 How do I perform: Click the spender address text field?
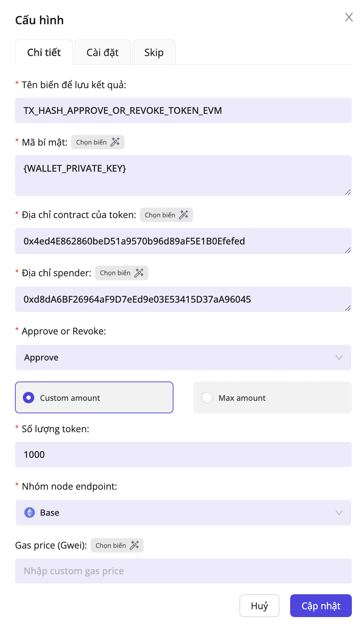coord(183,299)
